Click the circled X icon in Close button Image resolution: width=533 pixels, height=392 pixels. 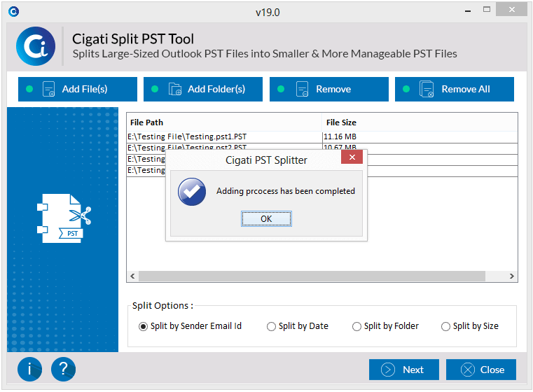468,370
